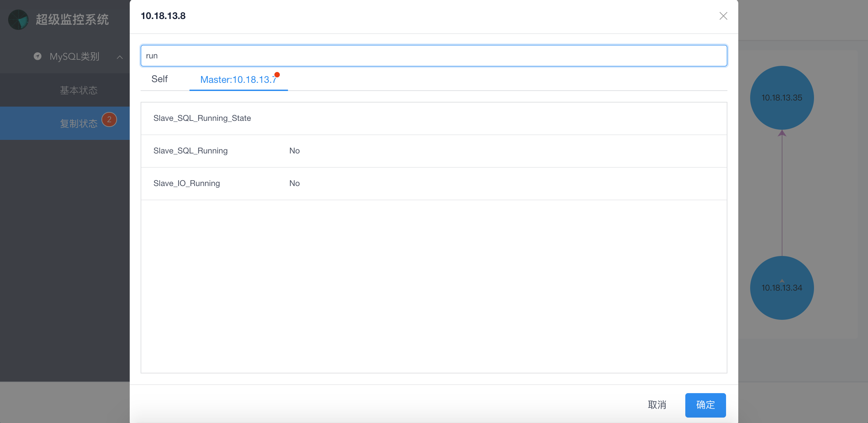The width and height of the screenshot is (868, 423).
Task: Click the compass icon beside MySQL类别
Action: pyautogui.click(x=38, y=56)
